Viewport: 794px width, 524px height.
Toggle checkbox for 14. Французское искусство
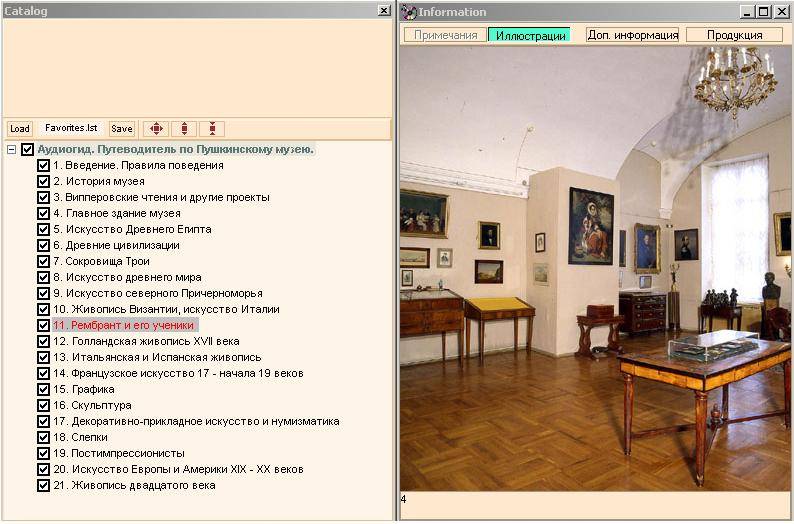44,373
